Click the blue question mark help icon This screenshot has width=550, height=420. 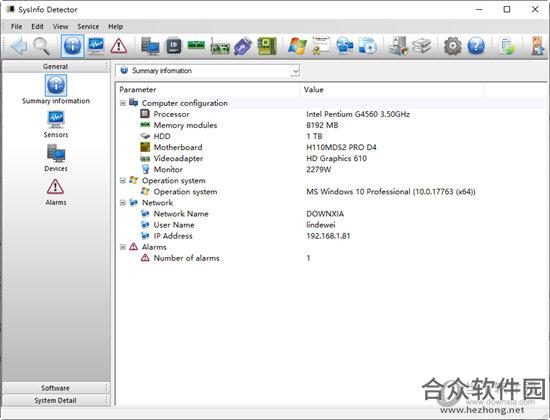tap(476, 46)
